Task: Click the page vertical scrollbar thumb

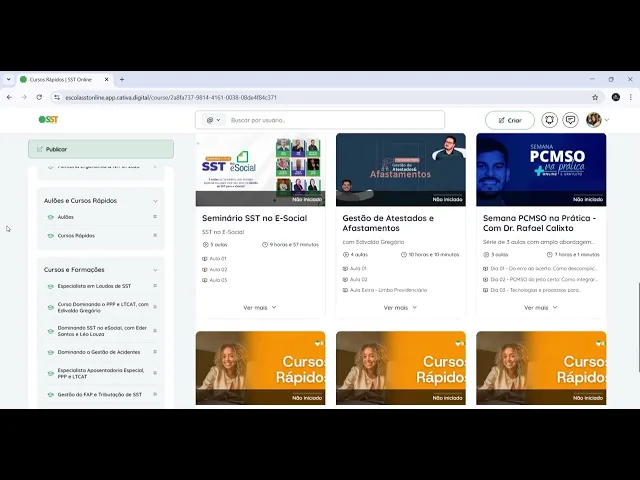Action: point(639,327)
